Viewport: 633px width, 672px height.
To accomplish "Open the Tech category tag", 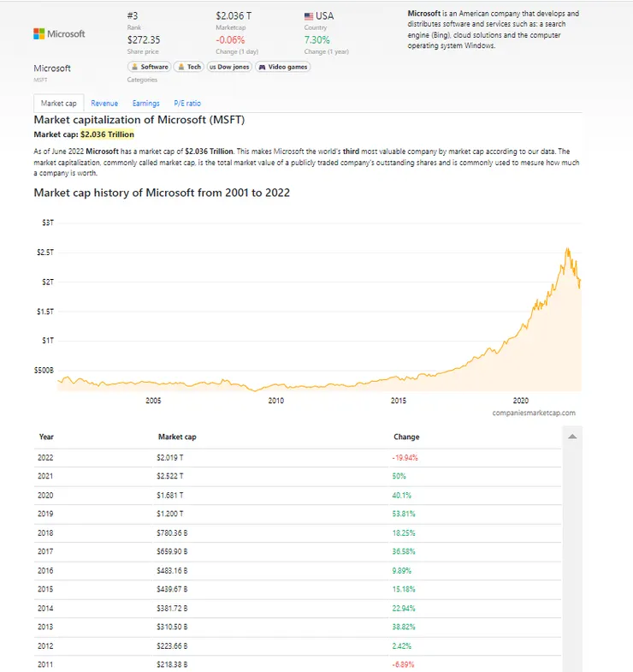I will click(189, 67).
